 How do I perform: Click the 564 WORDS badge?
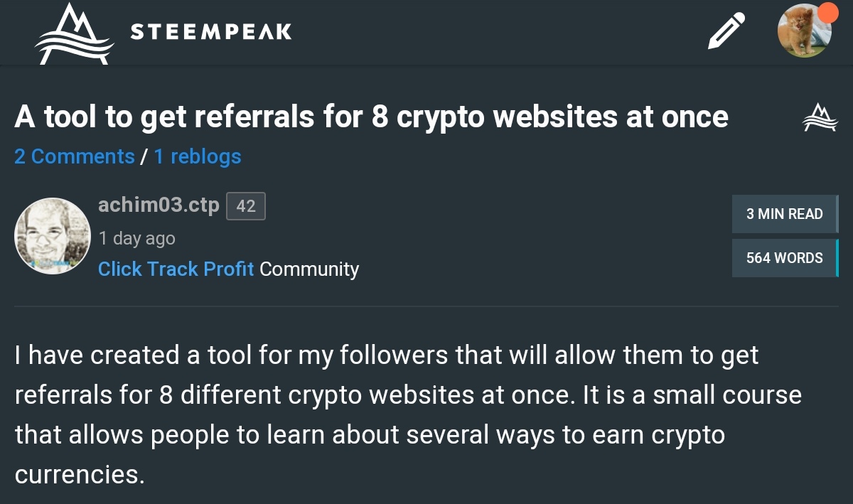click(784, 258)
